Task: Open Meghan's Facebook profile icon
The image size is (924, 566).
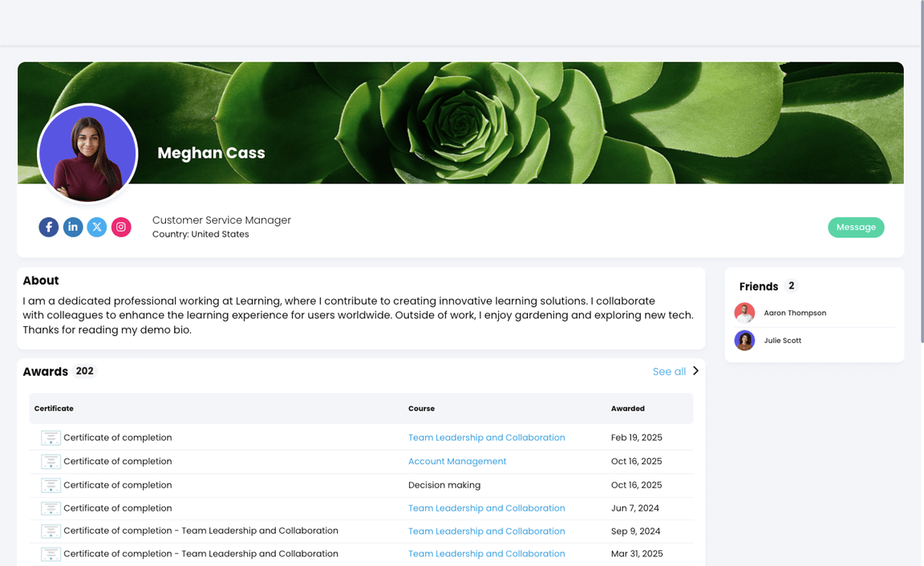Action: (x=48, y=227)
